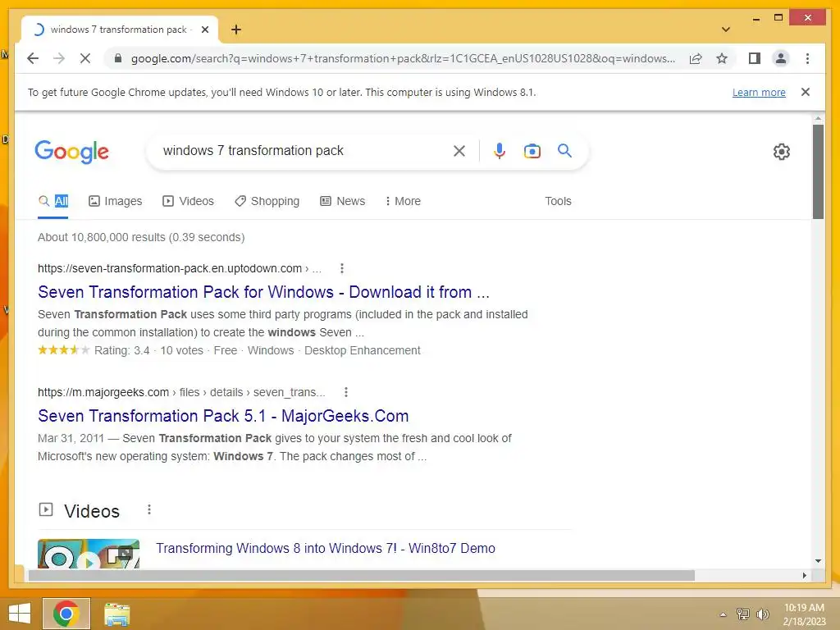Open the Chrome three-dot menu

[807, 58]
